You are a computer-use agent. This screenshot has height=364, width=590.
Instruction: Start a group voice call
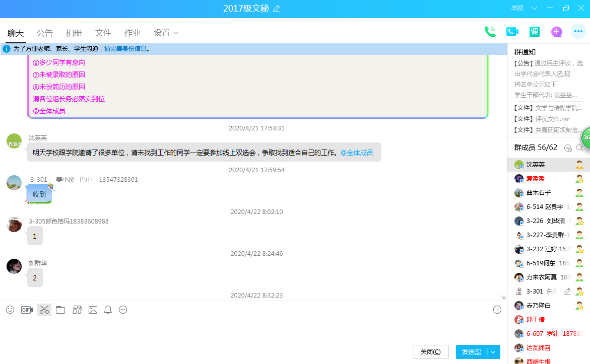point(490,32)
